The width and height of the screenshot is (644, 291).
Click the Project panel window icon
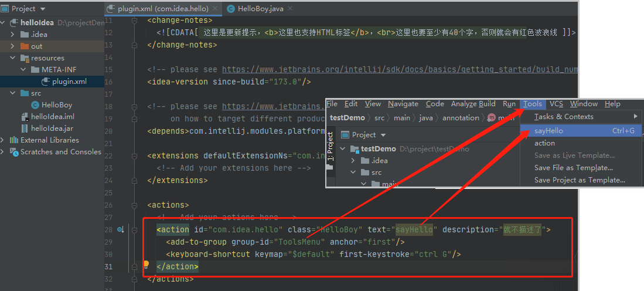(x=5, y=8)
